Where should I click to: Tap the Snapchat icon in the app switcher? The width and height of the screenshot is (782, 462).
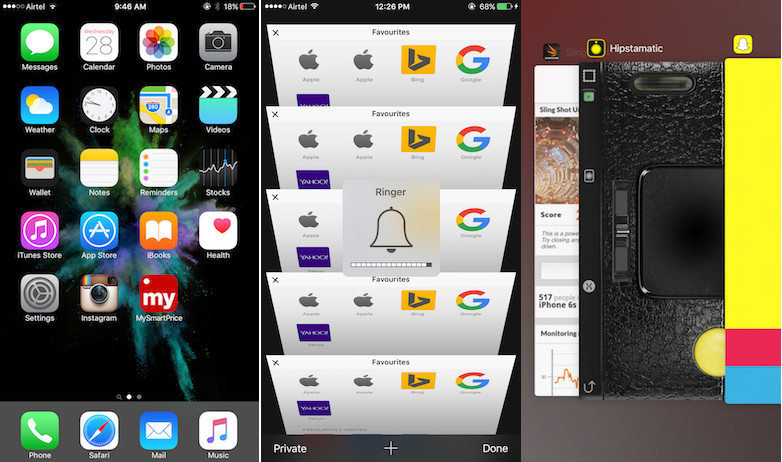pyautogui.click(x=743, y=44)
